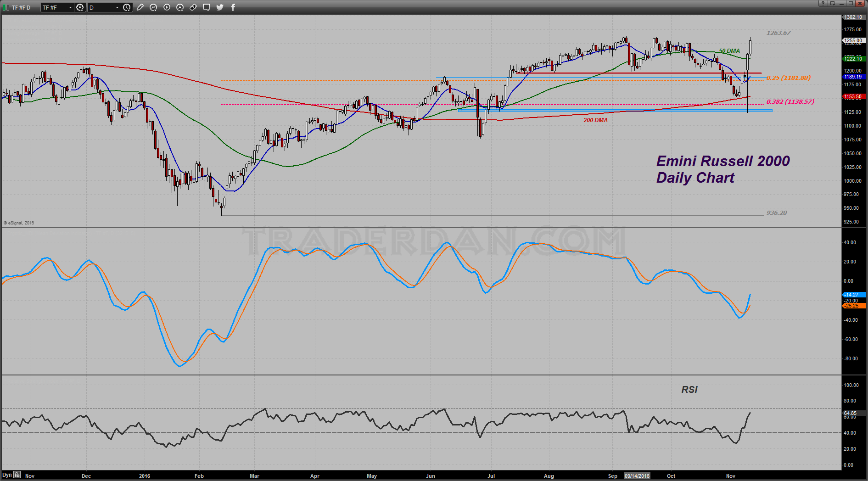The image size is (868, 481).
Task: Click the link windows arrows icon
Action: coord(193,7)
